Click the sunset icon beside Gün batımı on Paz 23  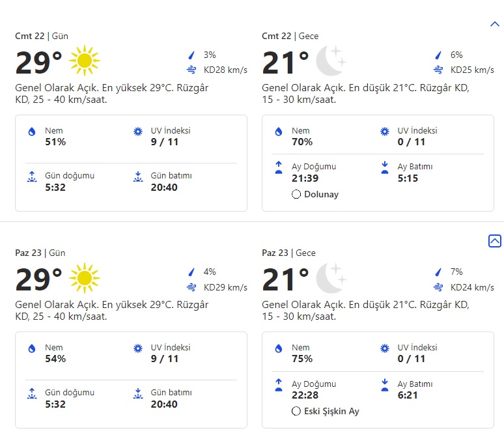137,393
